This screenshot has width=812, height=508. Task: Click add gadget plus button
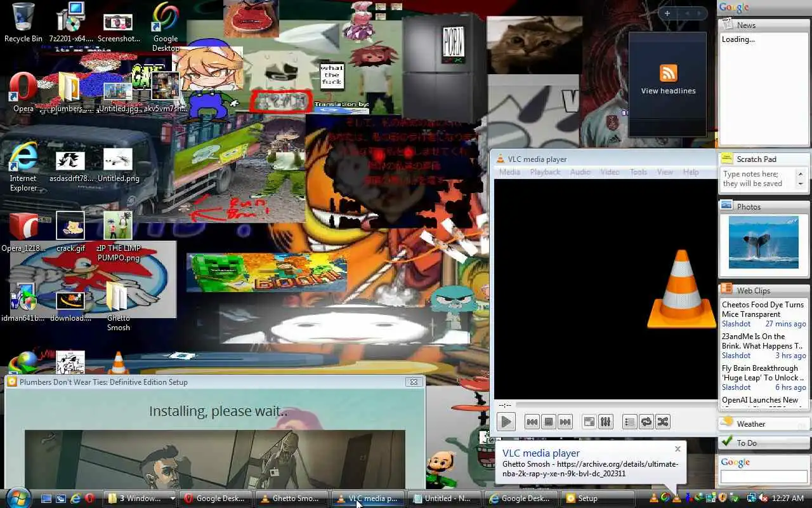667,13
